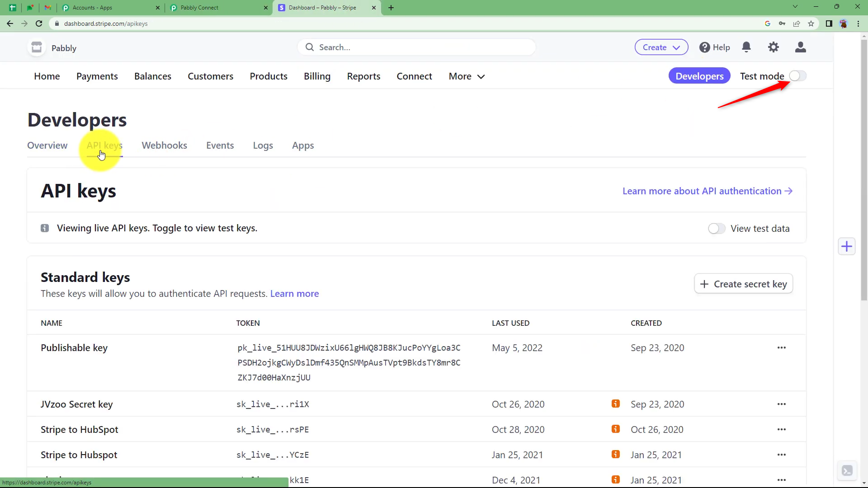868x488 pixels.
Task: Click orange info icon in the Dec 4, 2021 row
Action: tap(616, 480)
